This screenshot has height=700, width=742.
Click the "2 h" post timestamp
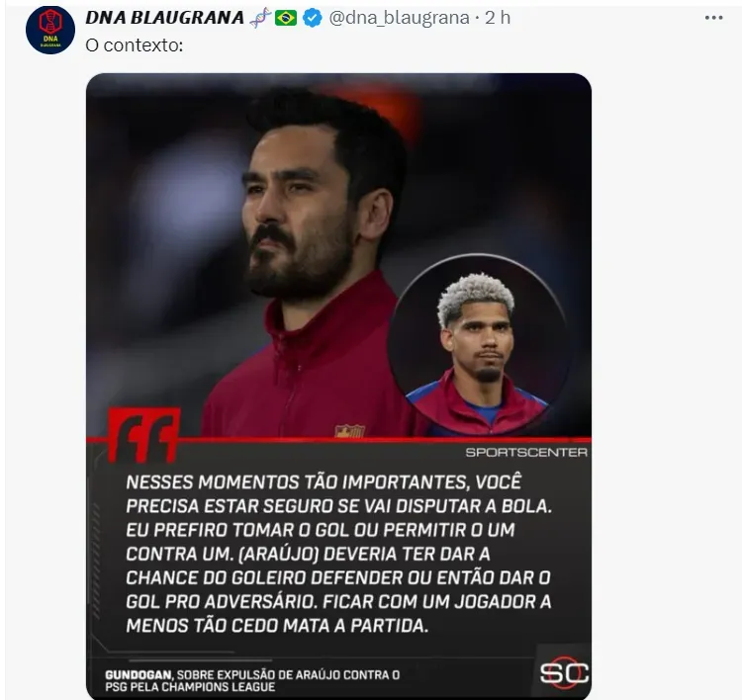tap(498, 18)
